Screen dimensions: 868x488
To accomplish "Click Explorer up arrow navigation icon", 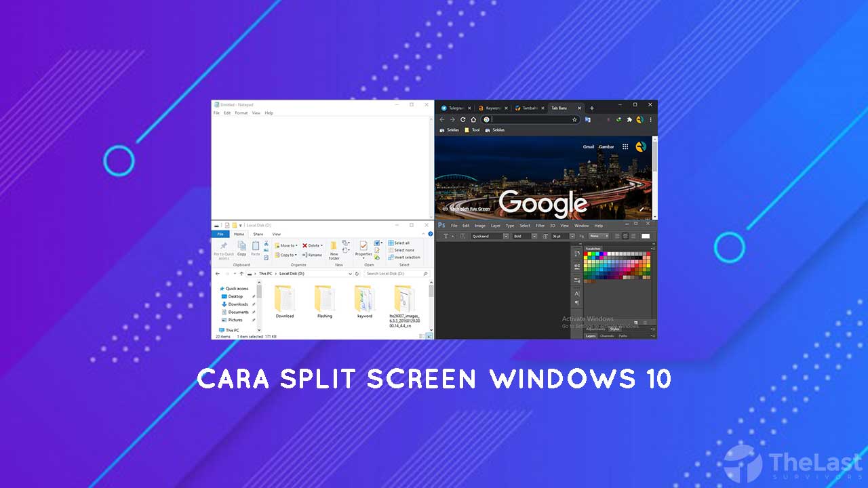I will click(241, 274).
